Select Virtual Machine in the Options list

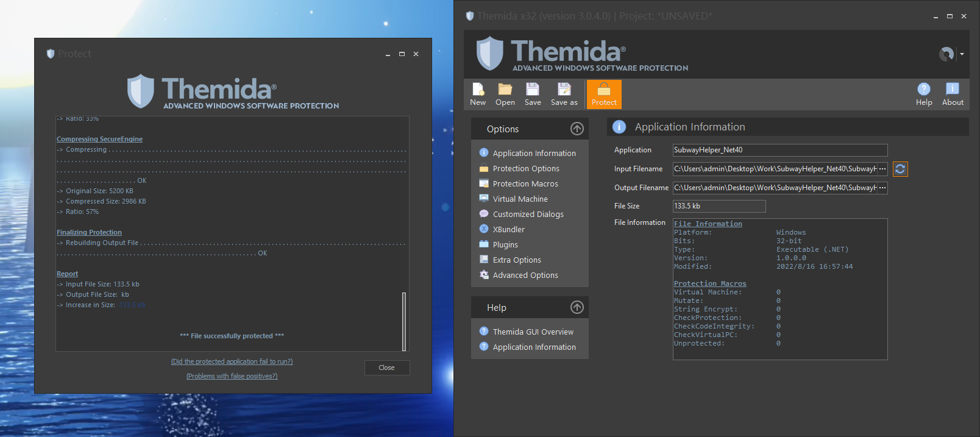pos(514,199)
